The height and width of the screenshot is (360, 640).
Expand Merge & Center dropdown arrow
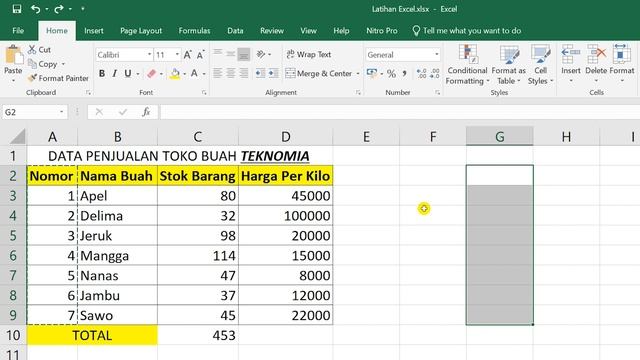pos(358,73)
